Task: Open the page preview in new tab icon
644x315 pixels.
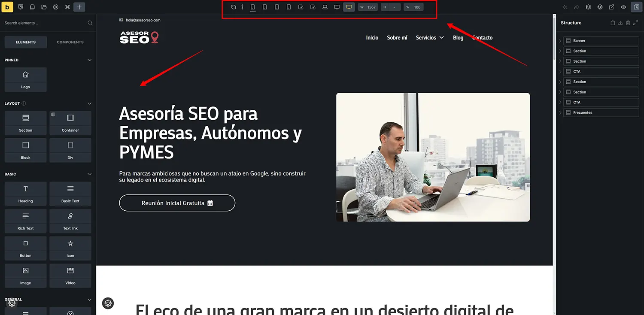Action: (x=611, y=7)
